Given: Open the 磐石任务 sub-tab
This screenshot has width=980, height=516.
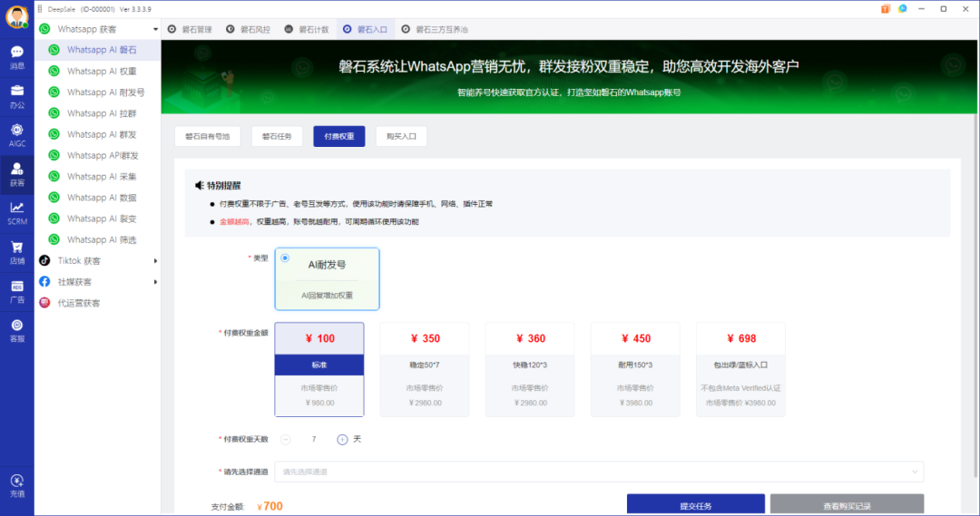Looking at the screenshot, I should pyautogui.click(x=277, y=136).
